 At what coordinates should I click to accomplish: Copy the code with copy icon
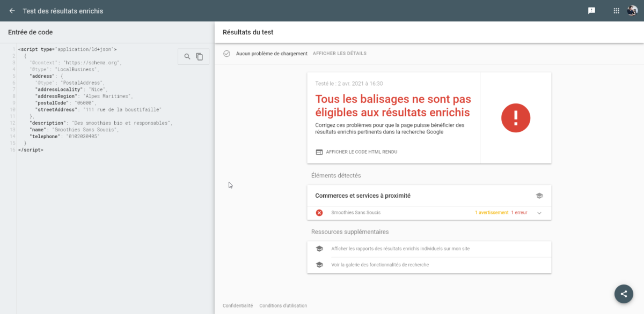[x=200, y=57]
